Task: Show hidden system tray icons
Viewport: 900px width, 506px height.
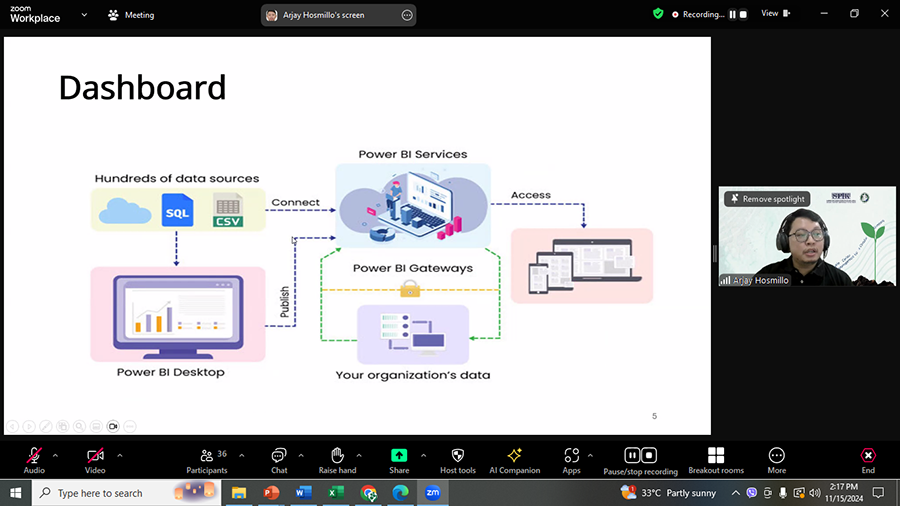Action: [735, 493]
